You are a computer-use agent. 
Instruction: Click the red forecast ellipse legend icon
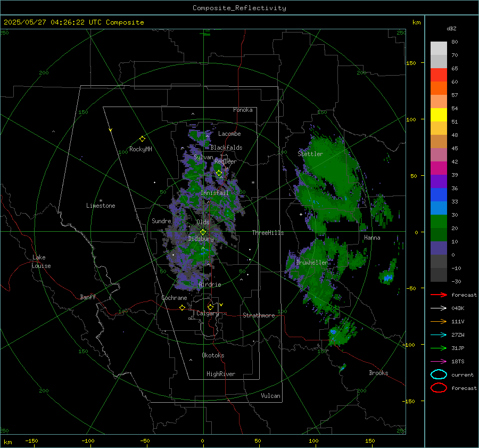(x=439, y=388)
